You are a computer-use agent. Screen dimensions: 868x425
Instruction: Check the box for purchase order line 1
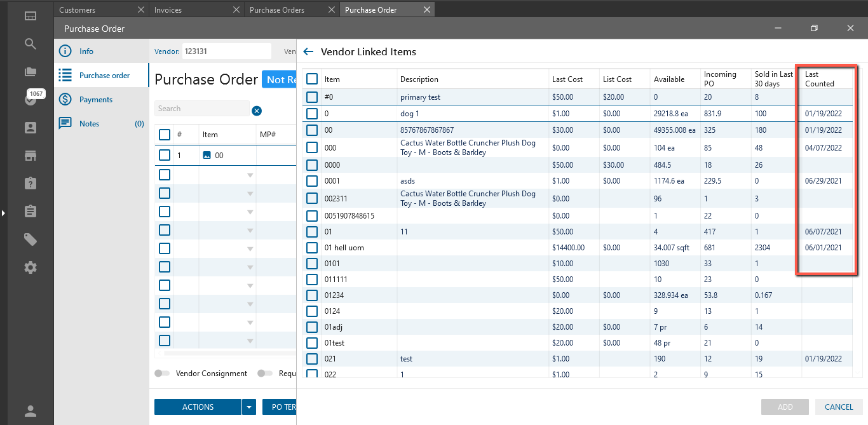click(165, 155)
